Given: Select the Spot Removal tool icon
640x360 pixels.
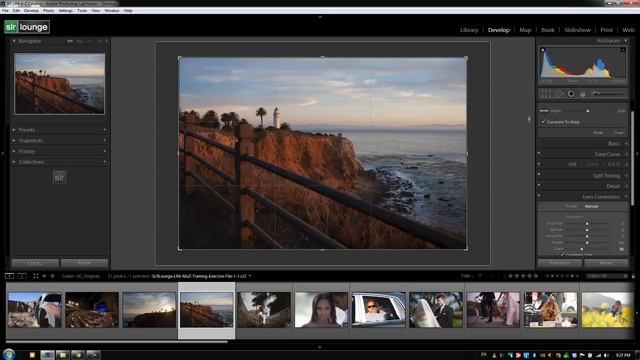Looking at the screenshot, I should (x=559, y=94).
